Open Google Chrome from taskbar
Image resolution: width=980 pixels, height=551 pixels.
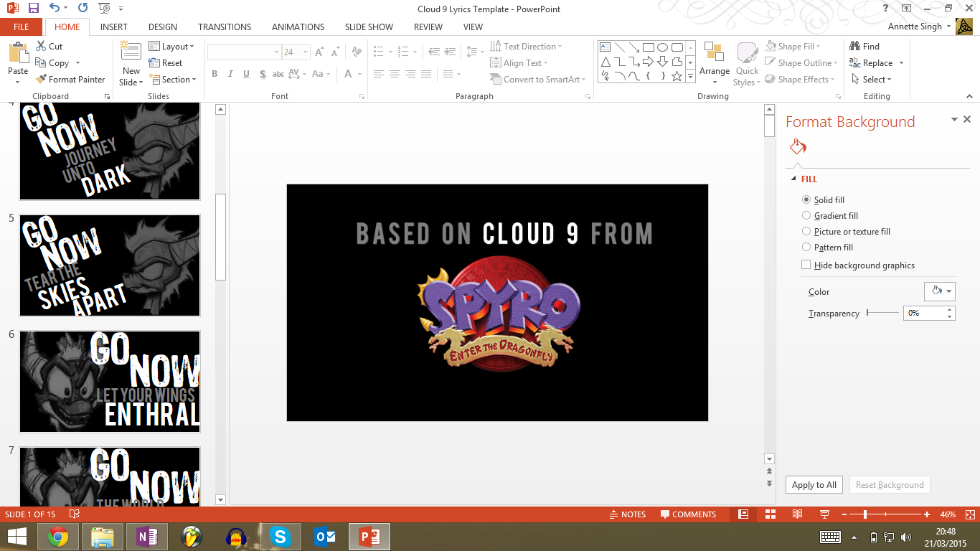click(x=58, y=537)
